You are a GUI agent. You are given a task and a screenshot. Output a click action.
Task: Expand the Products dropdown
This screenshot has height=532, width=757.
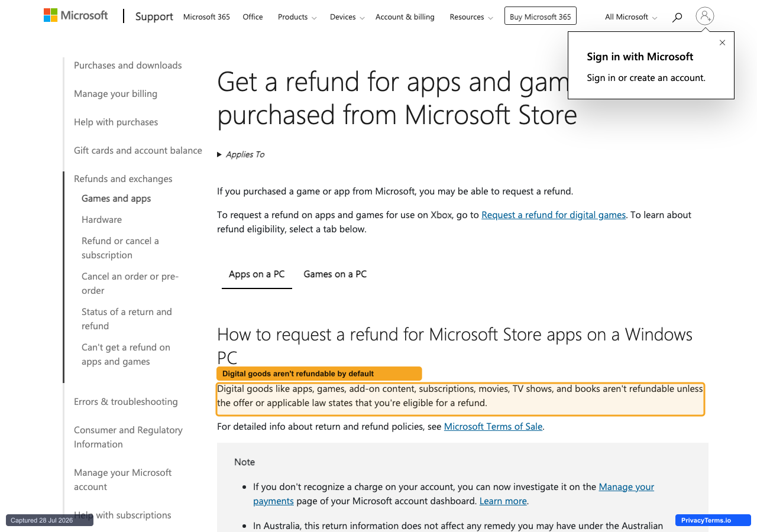[297, 17]
